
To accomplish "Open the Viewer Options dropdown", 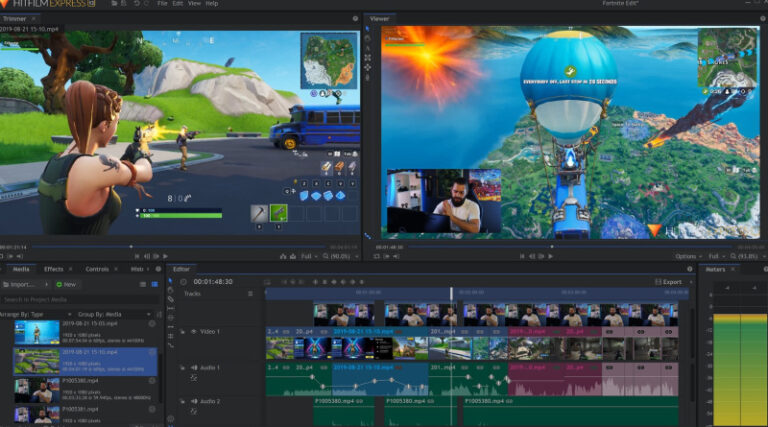I will pyautogui.click(x=688, y=256).
